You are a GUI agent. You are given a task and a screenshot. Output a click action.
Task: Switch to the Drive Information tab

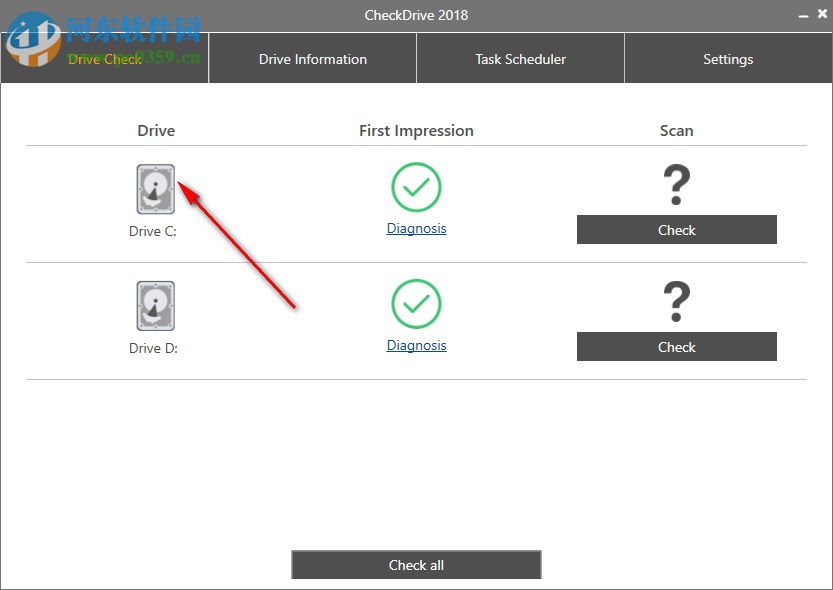(x=312, y=58)
